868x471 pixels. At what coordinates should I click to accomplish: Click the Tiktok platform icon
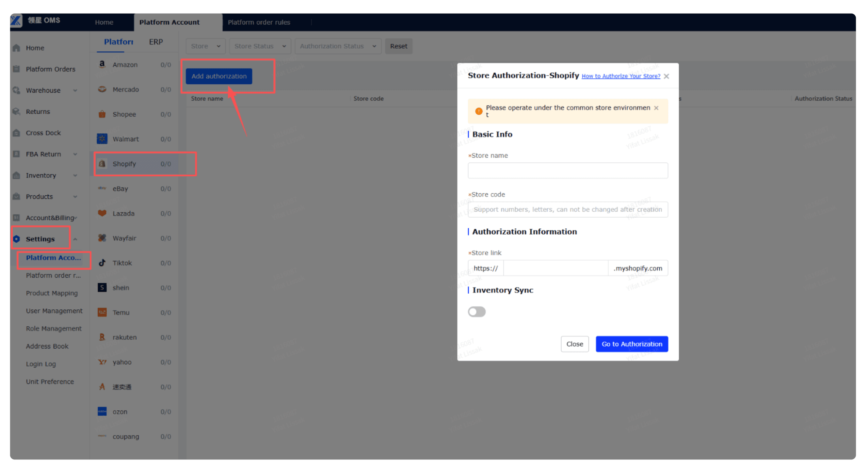pyautogui.click(x=102, y=262)
